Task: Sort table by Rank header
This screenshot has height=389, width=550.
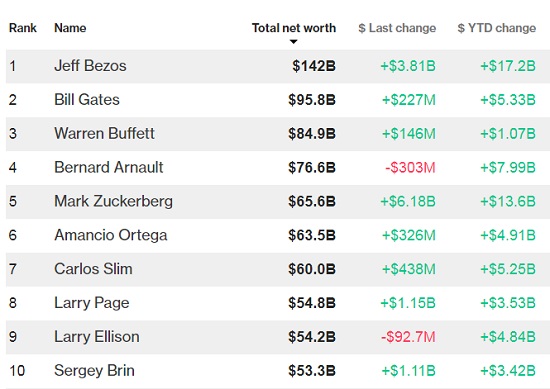Action: click(23, 28)
